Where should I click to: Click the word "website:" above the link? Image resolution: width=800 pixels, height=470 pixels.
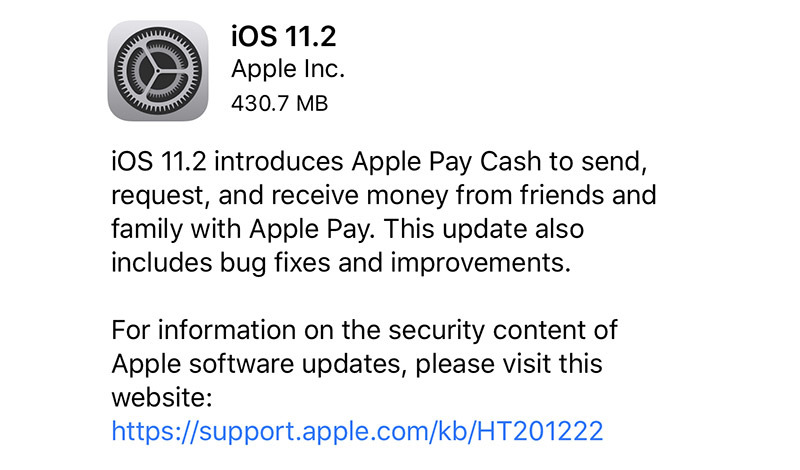[162, 398]
